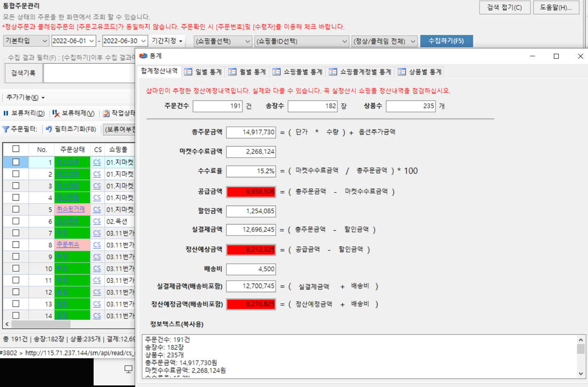Click the 작업상태 clipboard icon
The height and width of the screenshot is (387, 588).
[106, 113]
